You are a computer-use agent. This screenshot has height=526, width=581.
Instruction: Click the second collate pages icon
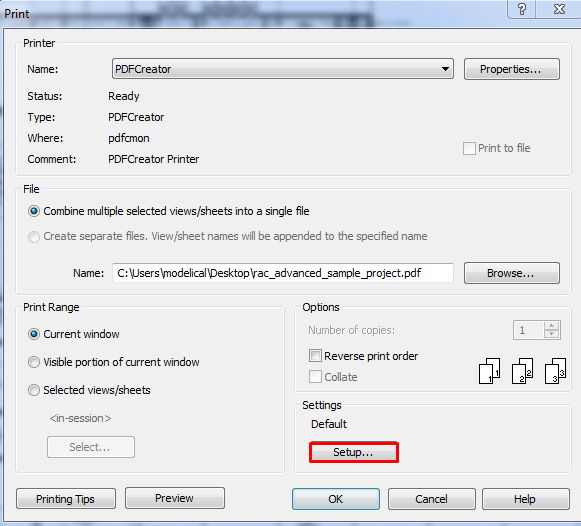coord(522,371)
